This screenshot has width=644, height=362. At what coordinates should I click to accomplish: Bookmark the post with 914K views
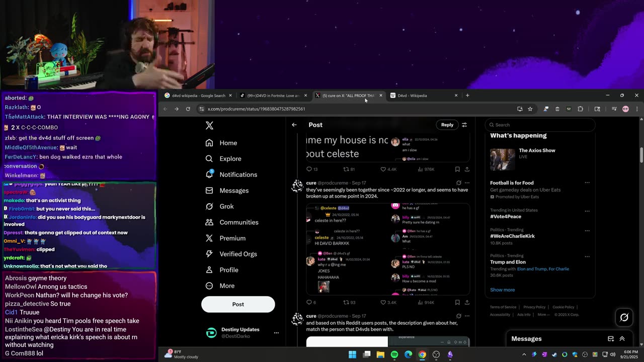coord(457,302)
